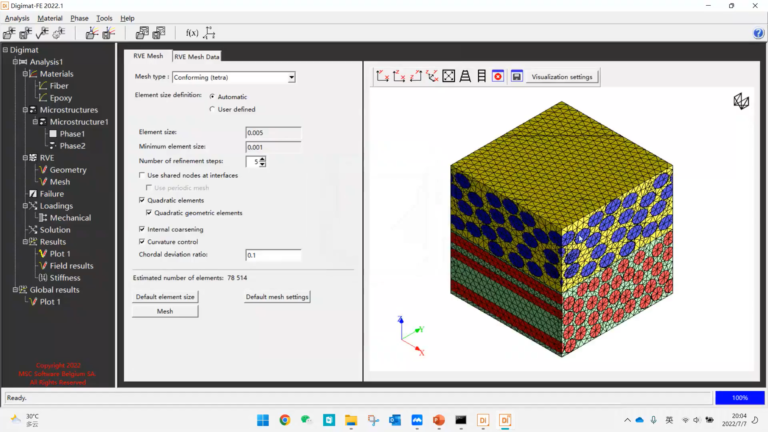Open Visualization settings
768x432 pixels.
[562, 77]
